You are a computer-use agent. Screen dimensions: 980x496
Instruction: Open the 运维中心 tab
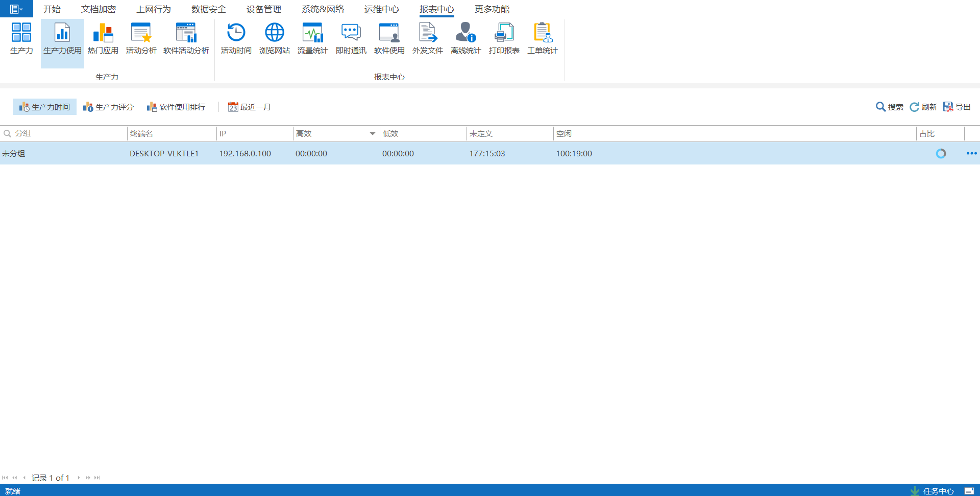coord(381,9)
